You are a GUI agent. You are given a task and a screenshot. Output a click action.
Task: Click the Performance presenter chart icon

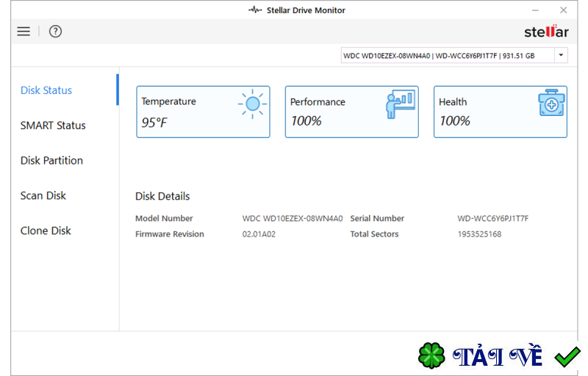pos(400,104)
